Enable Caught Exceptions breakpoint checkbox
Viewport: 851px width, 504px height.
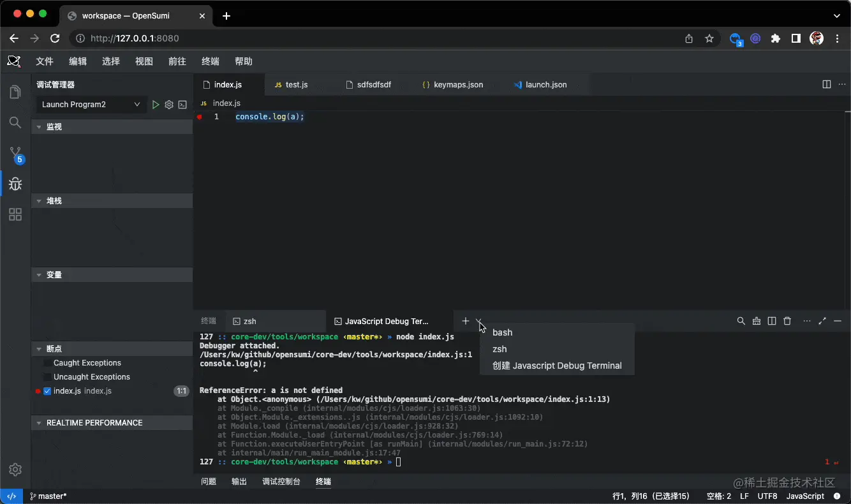click(x=48, y=363)
